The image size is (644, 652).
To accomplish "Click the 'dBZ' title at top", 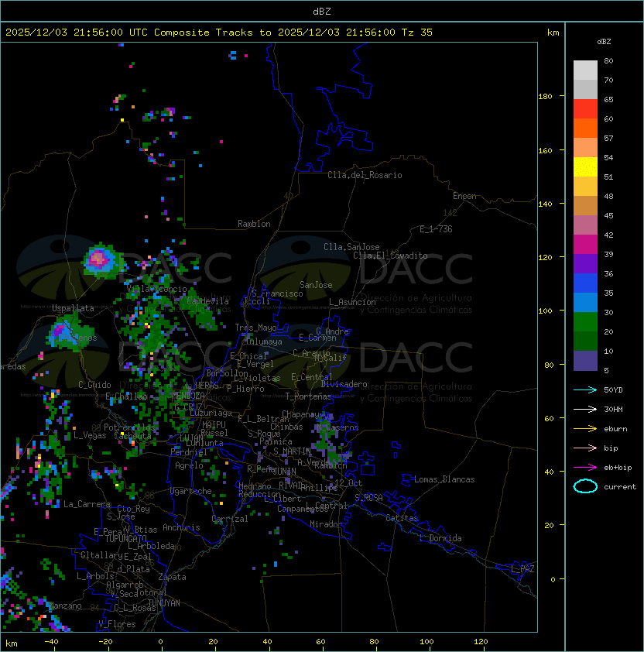I will pyautogui.click(x=322, y=12).
